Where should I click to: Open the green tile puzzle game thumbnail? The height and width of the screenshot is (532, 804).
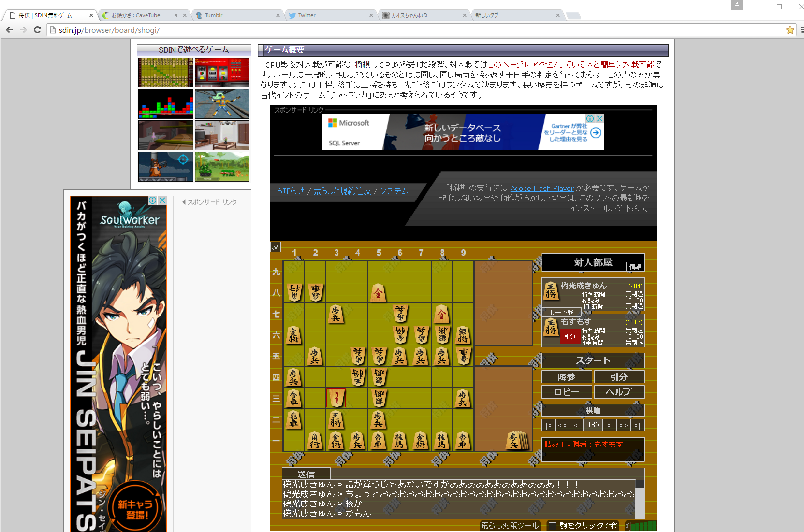point(166,72)
